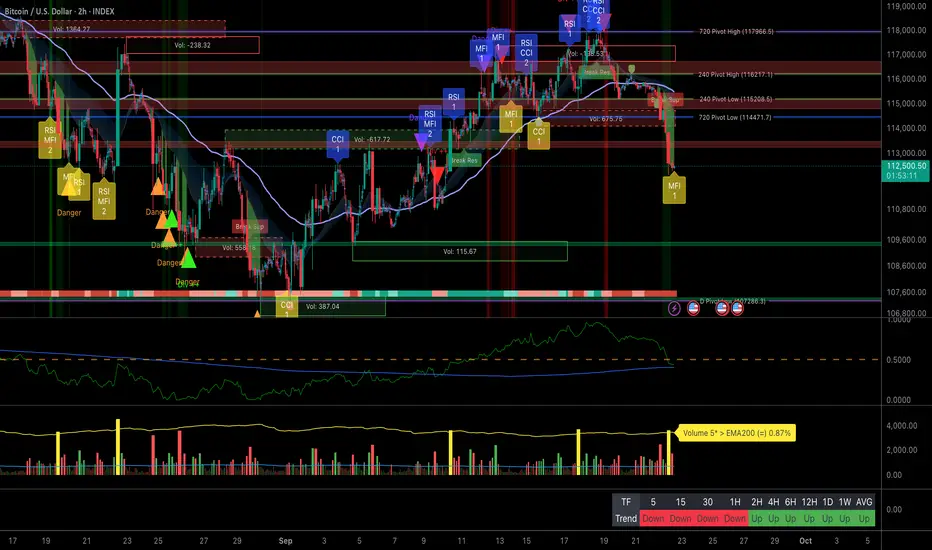Click the Down cell under the 1H column
The width and height of the screenshot is (932, 550).
[x=735, y=518]
